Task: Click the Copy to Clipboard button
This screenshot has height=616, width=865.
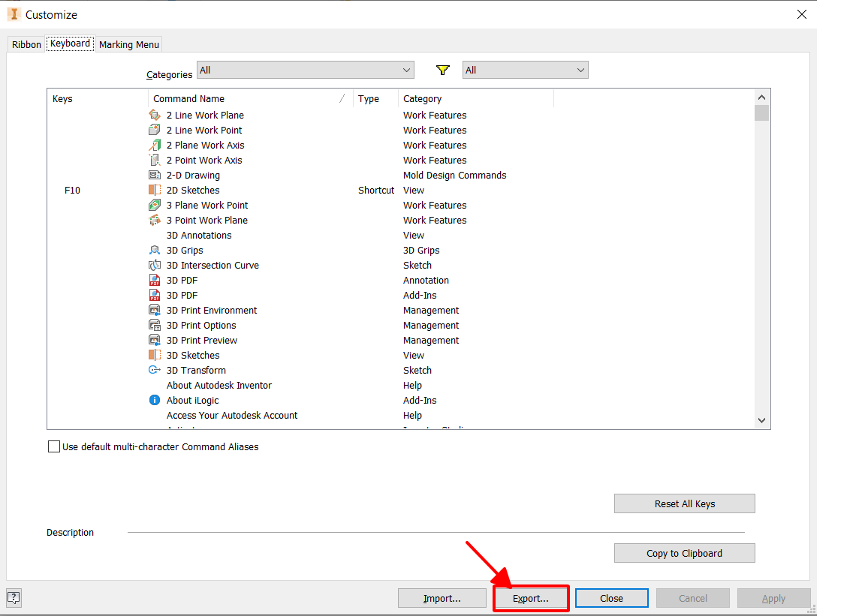Action: coord(684,553)
